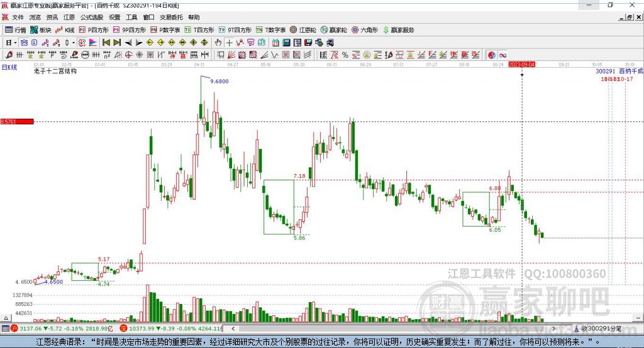Expand the candlestick style dropdown arrow

click(74, 43)
